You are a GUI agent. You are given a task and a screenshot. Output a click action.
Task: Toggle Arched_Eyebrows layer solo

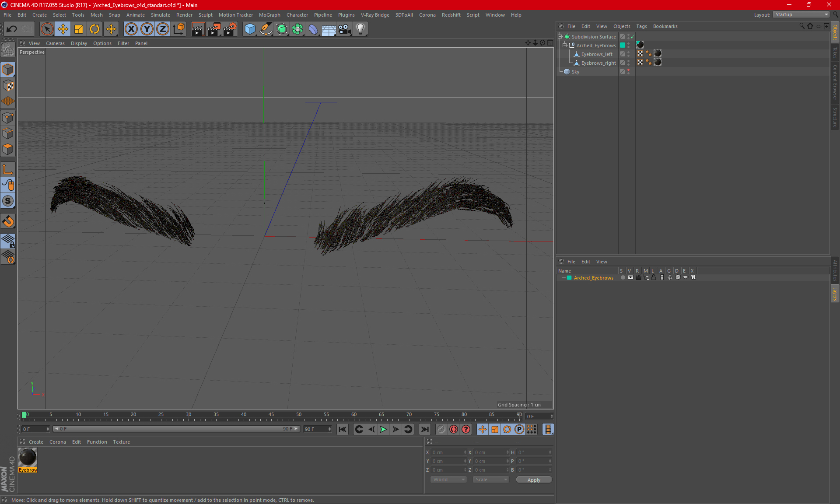point(623,277)
